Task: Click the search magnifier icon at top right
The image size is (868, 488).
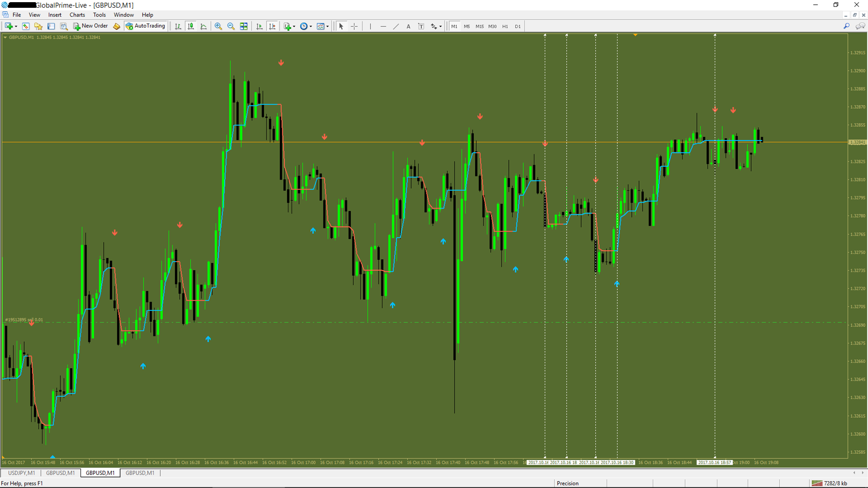Action: click(x=846, y=26)
